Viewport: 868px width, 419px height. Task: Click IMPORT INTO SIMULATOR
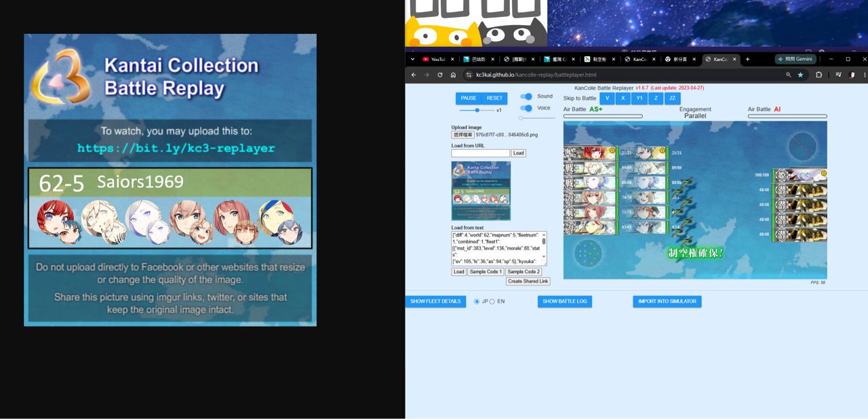pos(667,302)
